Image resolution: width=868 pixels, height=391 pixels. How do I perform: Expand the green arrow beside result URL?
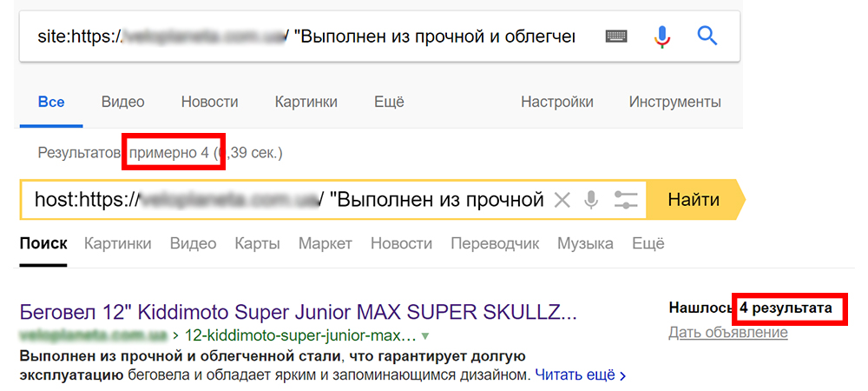(x=424, y=336)
